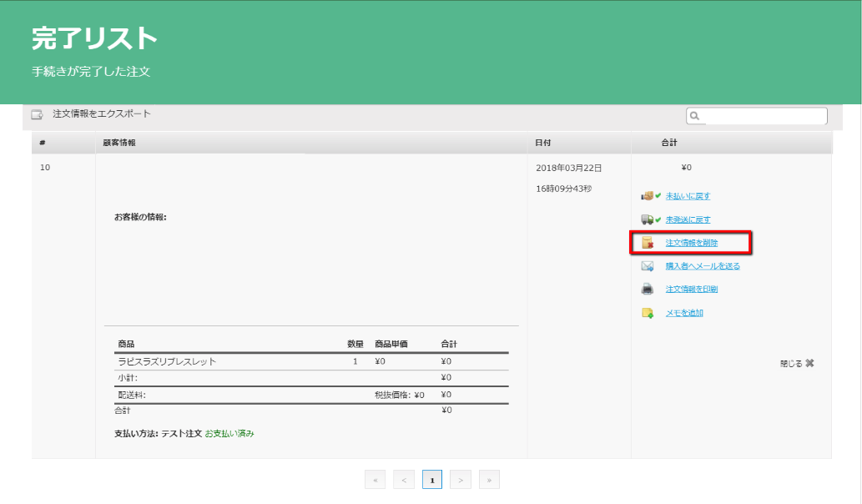Image resolution: width=862 pixels, height=504 pixels.
Task: Click the お客様の情報: label
Action: coord(140,217)
